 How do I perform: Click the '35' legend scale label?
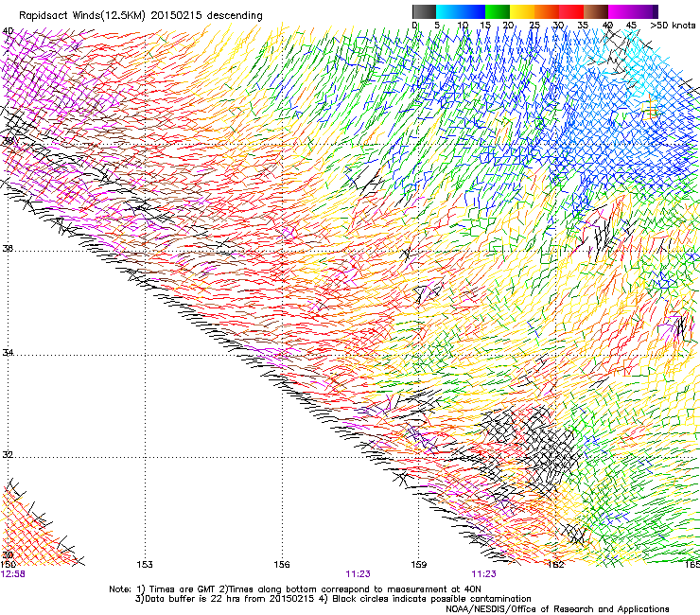tap(583, 26)
